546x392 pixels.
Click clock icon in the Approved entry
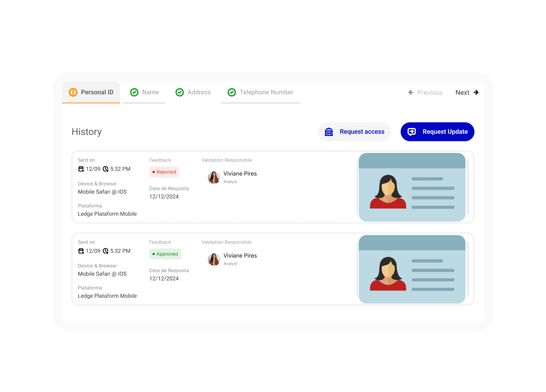(x=105, y=251)
